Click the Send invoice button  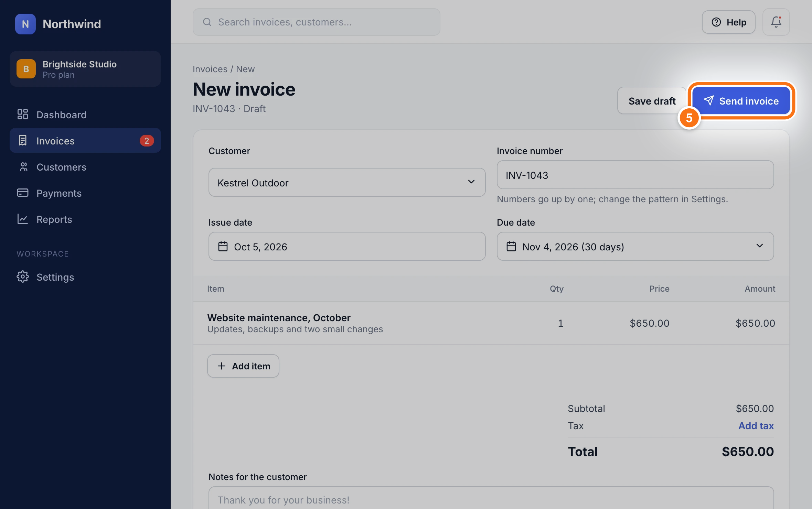(x=741, y=101)
